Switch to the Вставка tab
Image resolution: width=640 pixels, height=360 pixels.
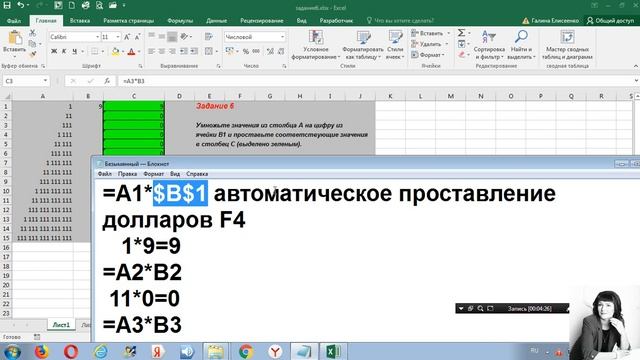(80, 20)
